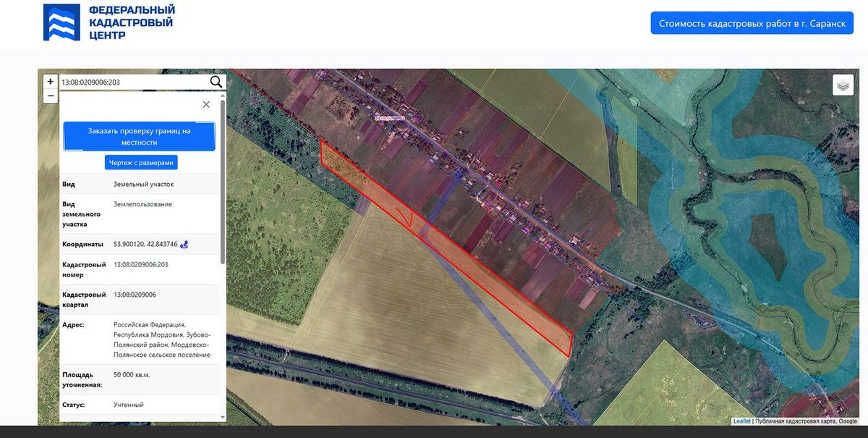Viewport: 868px width, 438px height.
Task: Click the Землепользование value
Action: 142,204
